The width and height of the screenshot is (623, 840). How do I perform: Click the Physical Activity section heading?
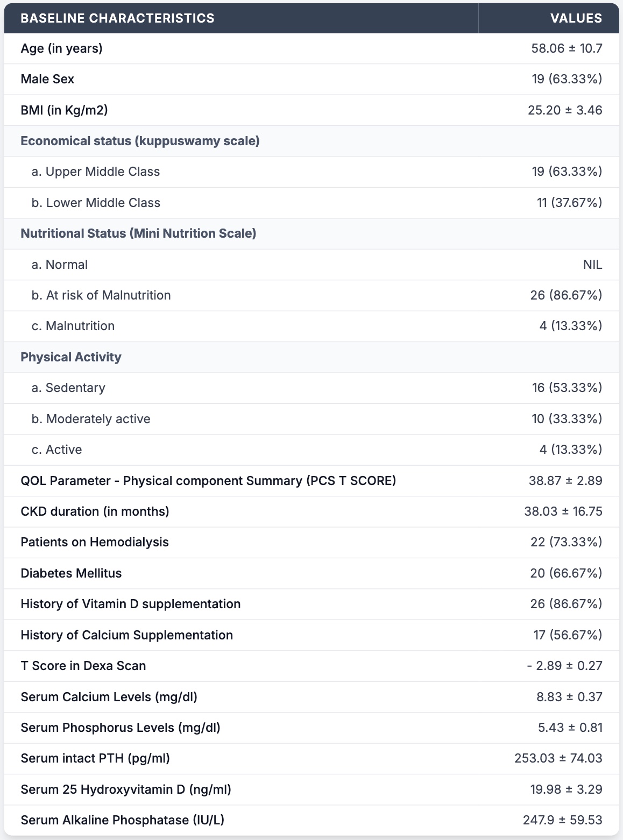click(x=71, y=357)
